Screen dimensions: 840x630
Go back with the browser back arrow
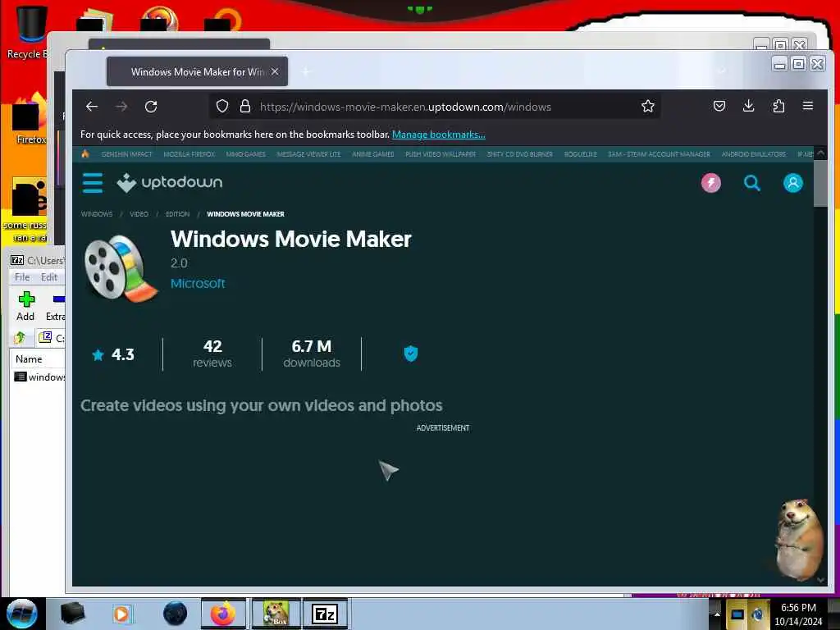[92, 107]
